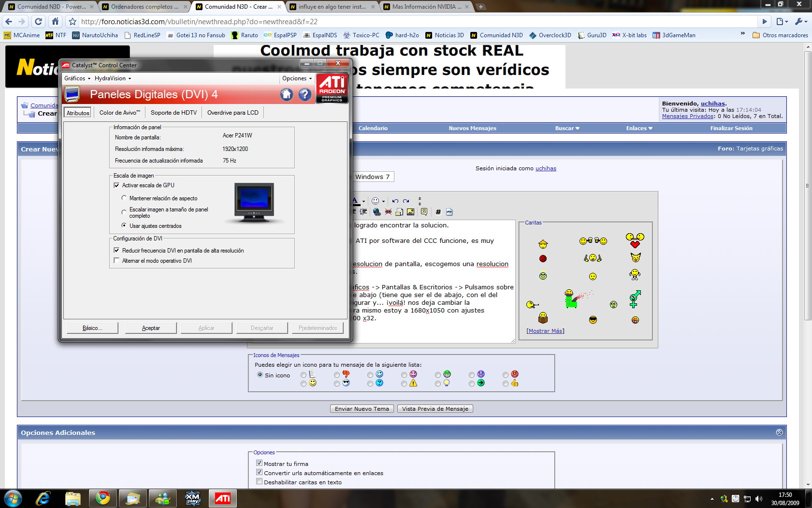Open Internet Explorer from taskbar
Image resolution: width=812 pixels, height=508 pixels.
(x=43, y=498)
